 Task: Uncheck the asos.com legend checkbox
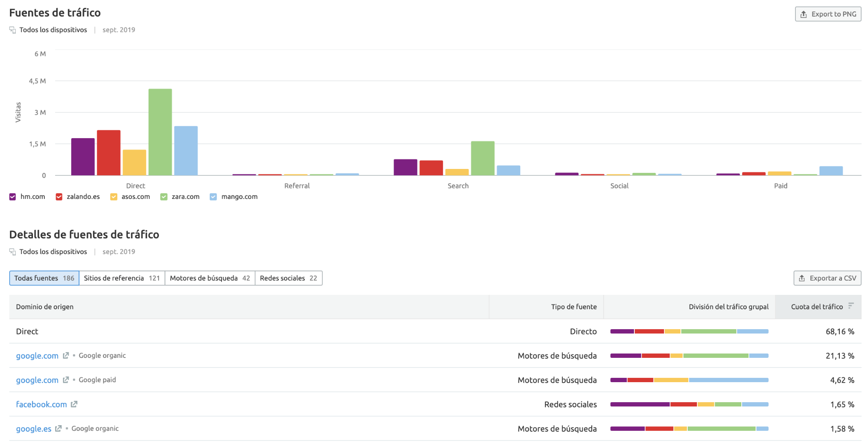coord(114,197)
